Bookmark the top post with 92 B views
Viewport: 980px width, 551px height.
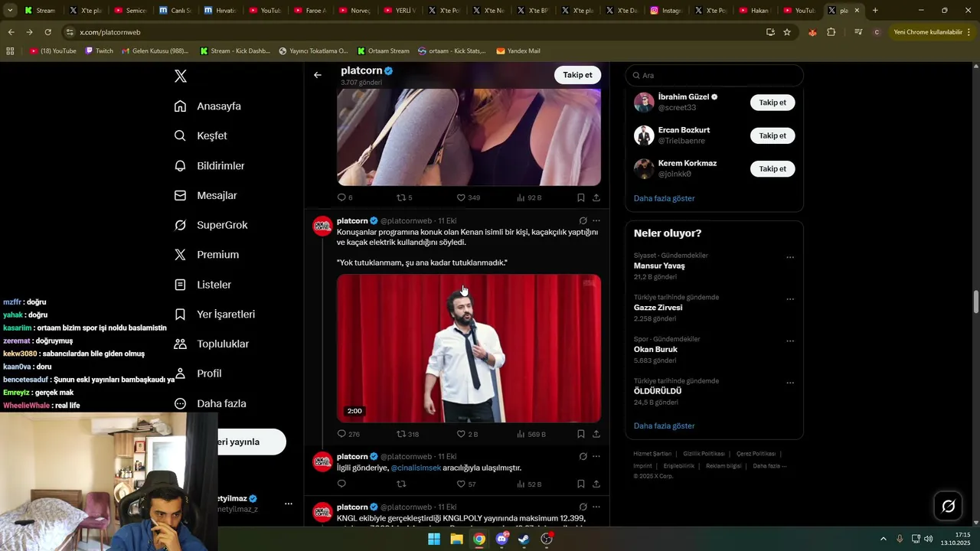click(x=581, y=197)
